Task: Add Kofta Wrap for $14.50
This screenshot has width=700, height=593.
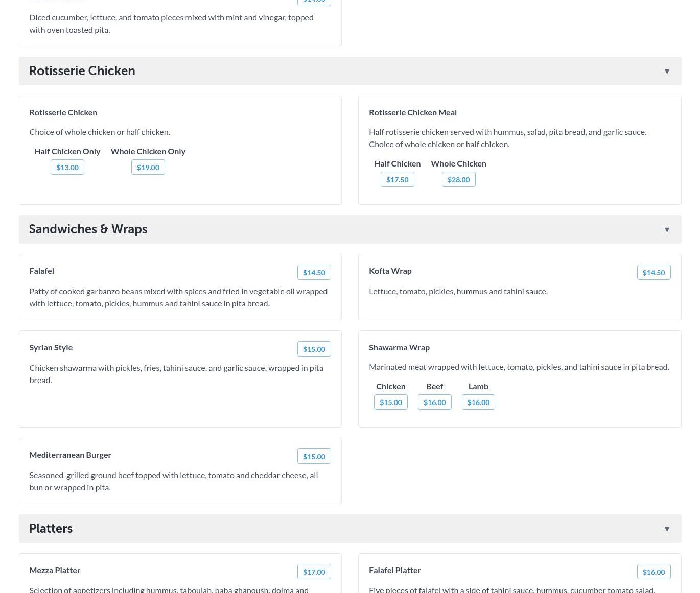Action: 654,273
